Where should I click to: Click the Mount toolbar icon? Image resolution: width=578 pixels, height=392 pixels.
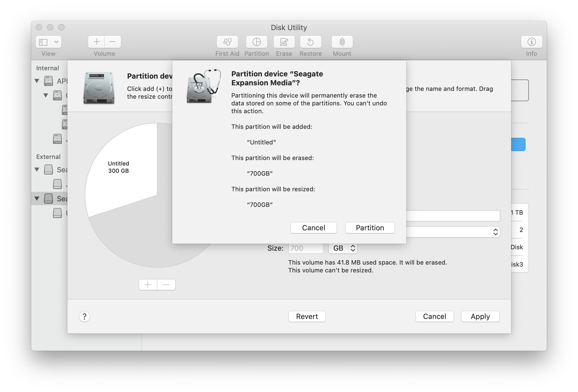pyautogui.click(x=342, y=42)
